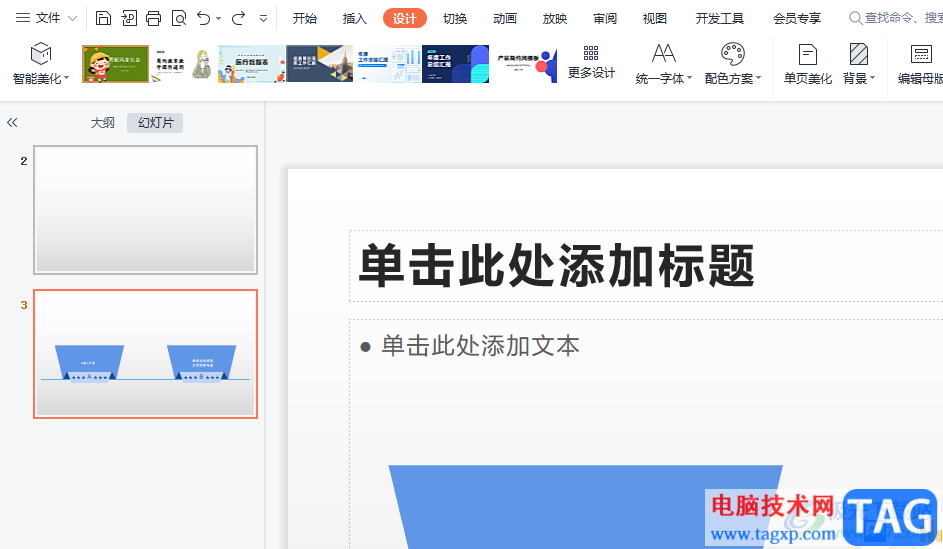The height and width of the screenshot is (549, 943).
Task: Click the 配色方案 palette icon
Action: (x=733, y=54)
